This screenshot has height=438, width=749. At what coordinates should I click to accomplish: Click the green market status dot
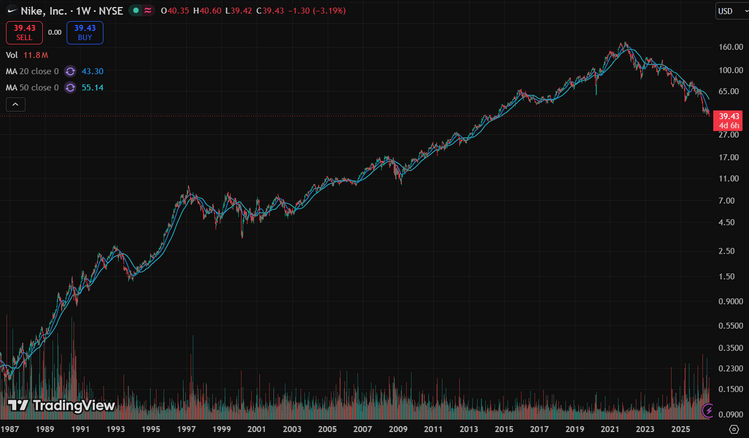pos(136,11)
